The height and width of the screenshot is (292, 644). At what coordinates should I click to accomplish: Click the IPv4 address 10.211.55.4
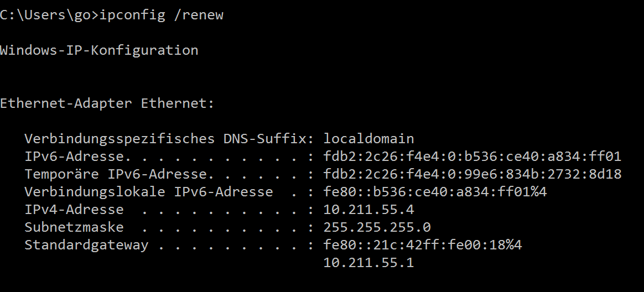368,210
